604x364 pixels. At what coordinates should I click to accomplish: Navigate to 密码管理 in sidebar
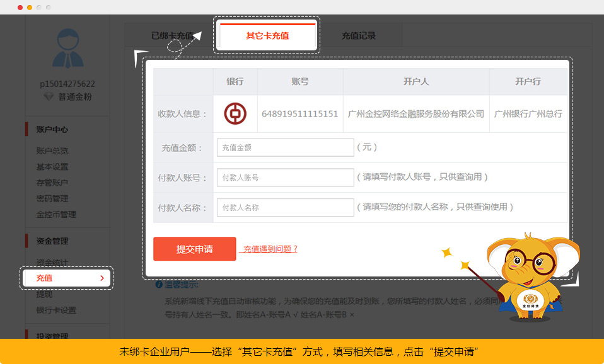point(52,198)
